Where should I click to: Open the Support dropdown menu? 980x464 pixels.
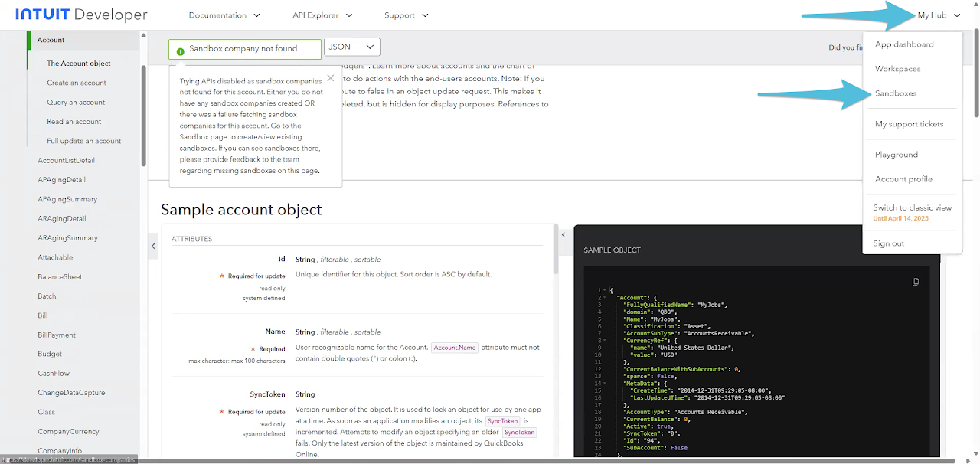click(x=406, y=15)
